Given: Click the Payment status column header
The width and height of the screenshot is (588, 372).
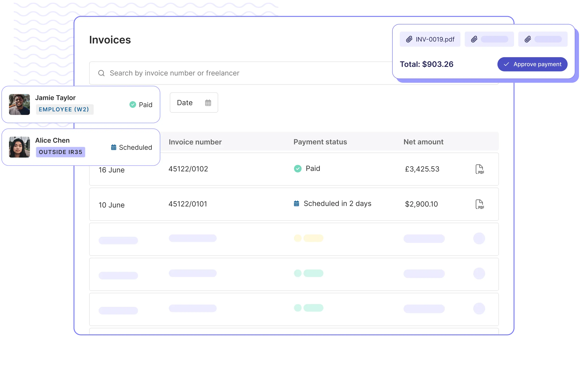Looking at the screenshot, I should point(320,142).
